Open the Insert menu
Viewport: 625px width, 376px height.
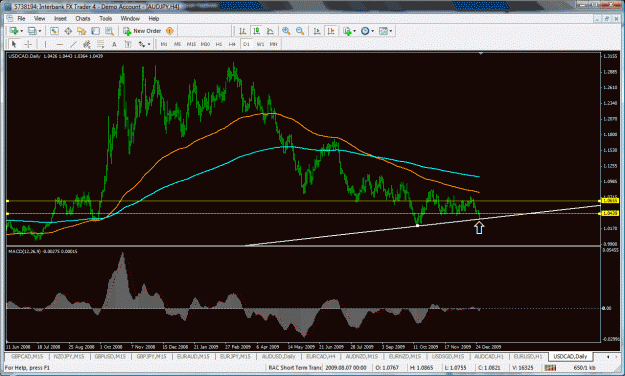[x=60, y=18]
